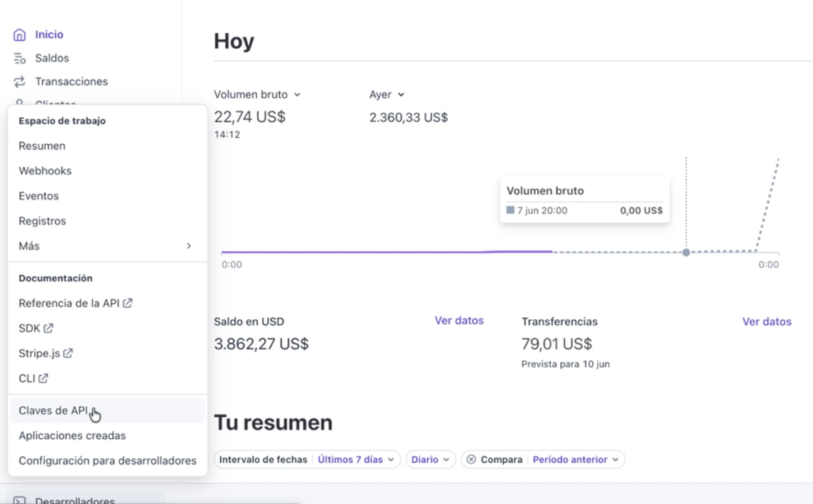Viewport: 813px width, 504px height.
Task: Click the 79,01 US$ transfers amount
Action: [x=557, y=344]
